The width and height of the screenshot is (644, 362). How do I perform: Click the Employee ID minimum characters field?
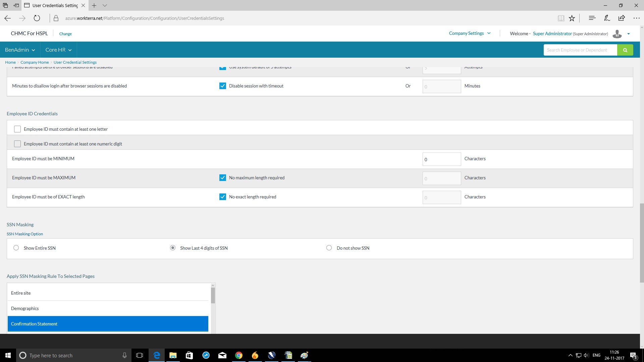point(441,159)
